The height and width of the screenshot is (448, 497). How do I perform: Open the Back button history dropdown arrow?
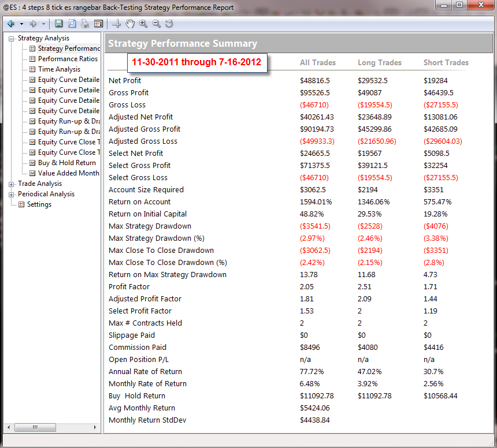[21, 24]
